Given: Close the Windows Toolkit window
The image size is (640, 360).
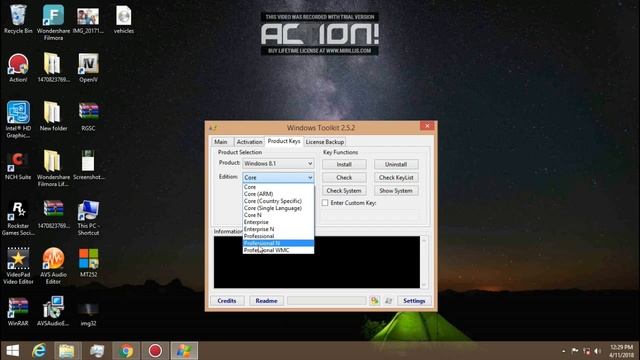Looking at the screenshot, I should (427, 126).
